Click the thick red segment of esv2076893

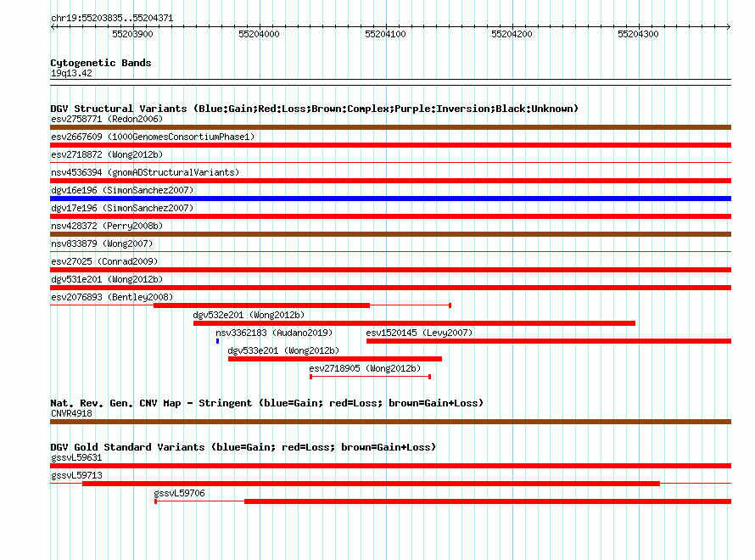tap(261, 305)
